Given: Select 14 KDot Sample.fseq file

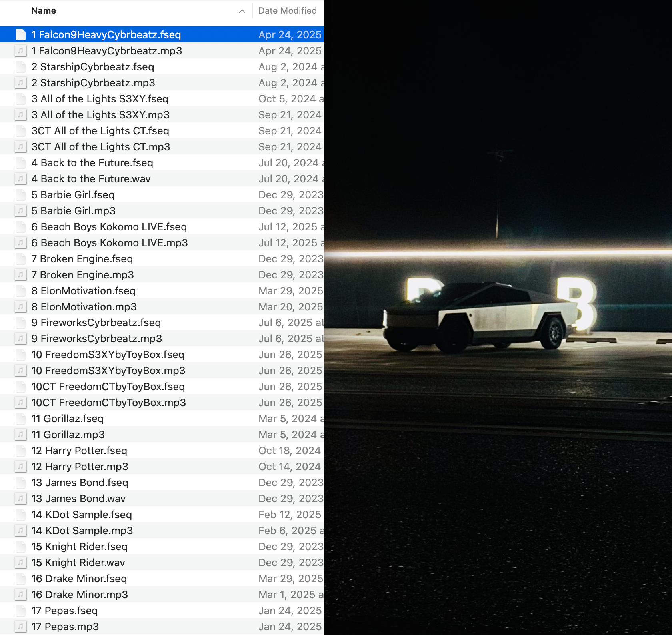Looking at the screenshot, I should tap(162, 515).
